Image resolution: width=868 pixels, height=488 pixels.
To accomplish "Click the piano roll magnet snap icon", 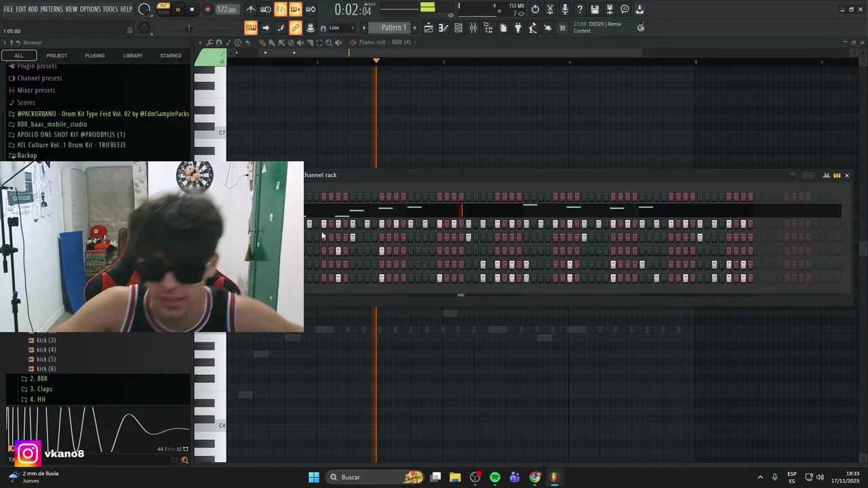I will [x=218, y=43].
